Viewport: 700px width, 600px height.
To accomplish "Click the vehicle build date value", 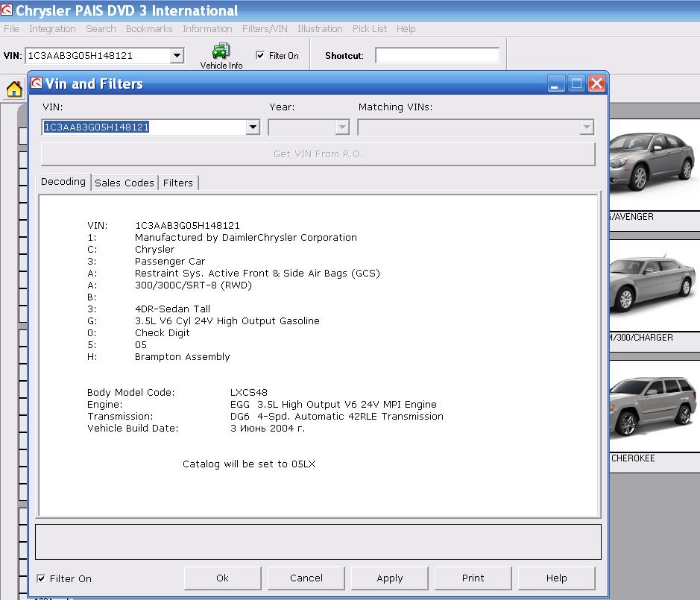I will (x=268, y=429).
